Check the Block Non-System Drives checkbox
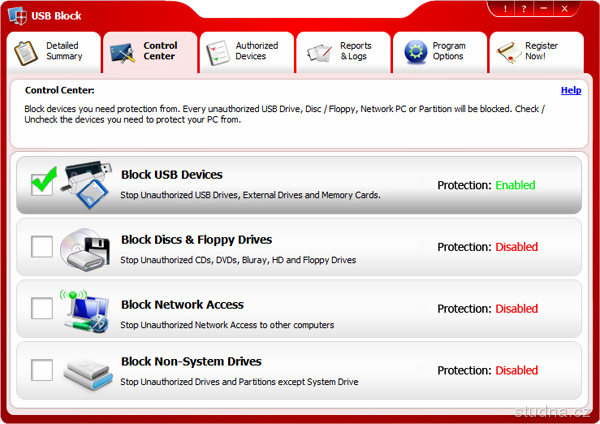 coord(42,370)
